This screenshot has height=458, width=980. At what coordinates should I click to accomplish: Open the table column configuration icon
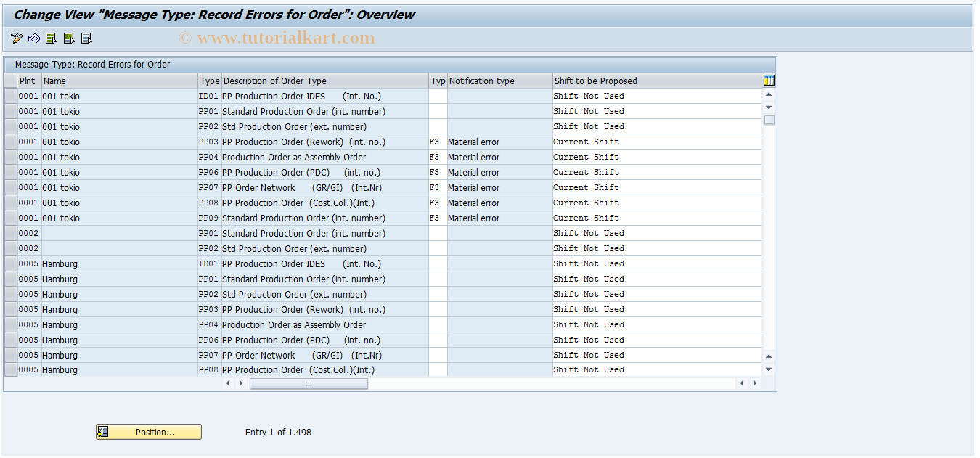coord(768,81)
